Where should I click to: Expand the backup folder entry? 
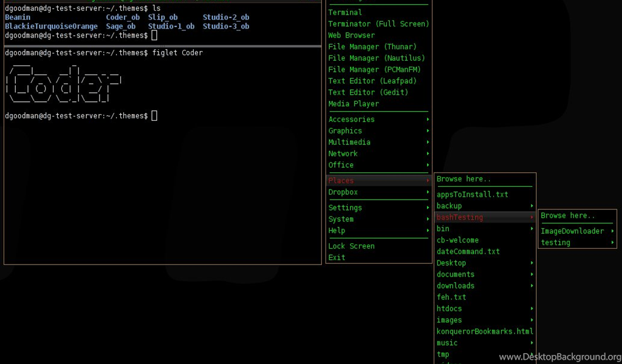485,206
